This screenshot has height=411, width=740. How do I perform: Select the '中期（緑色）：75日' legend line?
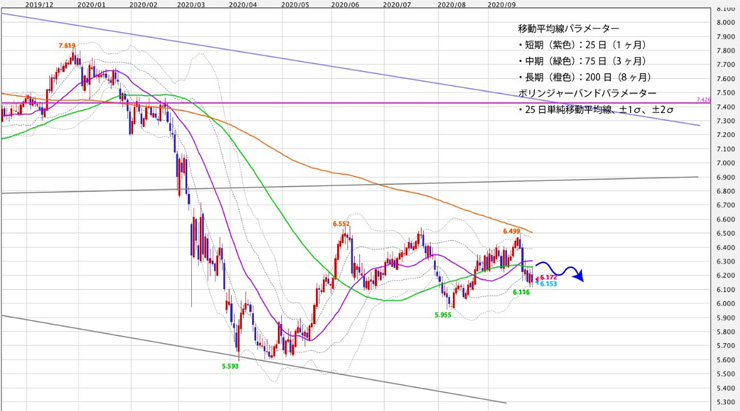(582, 61)
